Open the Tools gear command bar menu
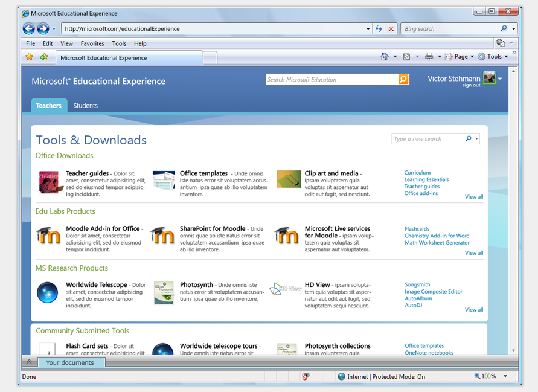538x392 pixels. 493,57
